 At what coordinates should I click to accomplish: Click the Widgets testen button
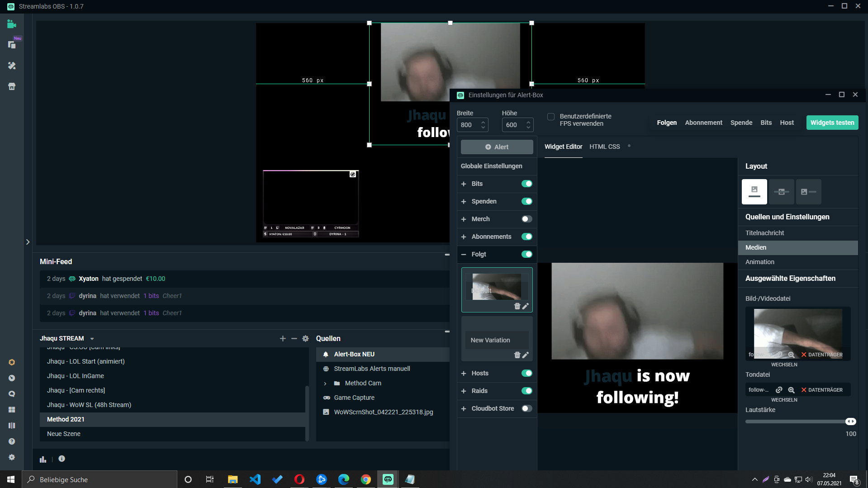pos(832,123)
